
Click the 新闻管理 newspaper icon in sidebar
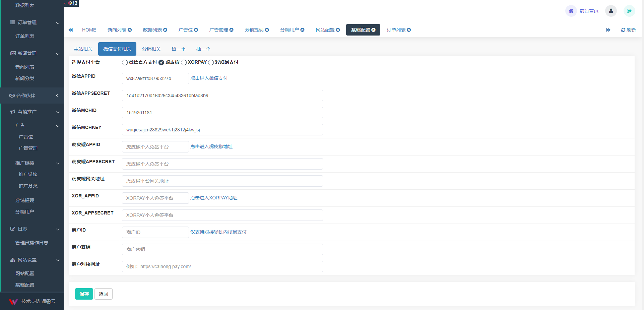[x=13, y=53]
